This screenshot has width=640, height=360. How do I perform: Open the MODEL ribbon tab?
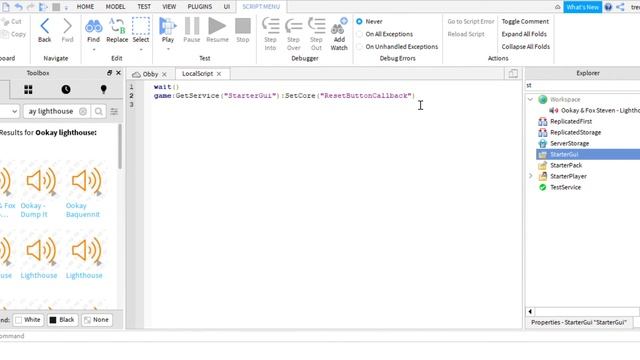coord(116,7)
